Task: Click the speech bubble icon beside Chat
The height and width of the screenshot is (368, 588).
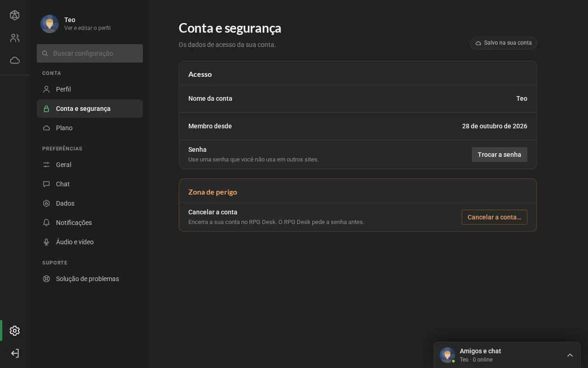Action: click(x=46, y=184)
